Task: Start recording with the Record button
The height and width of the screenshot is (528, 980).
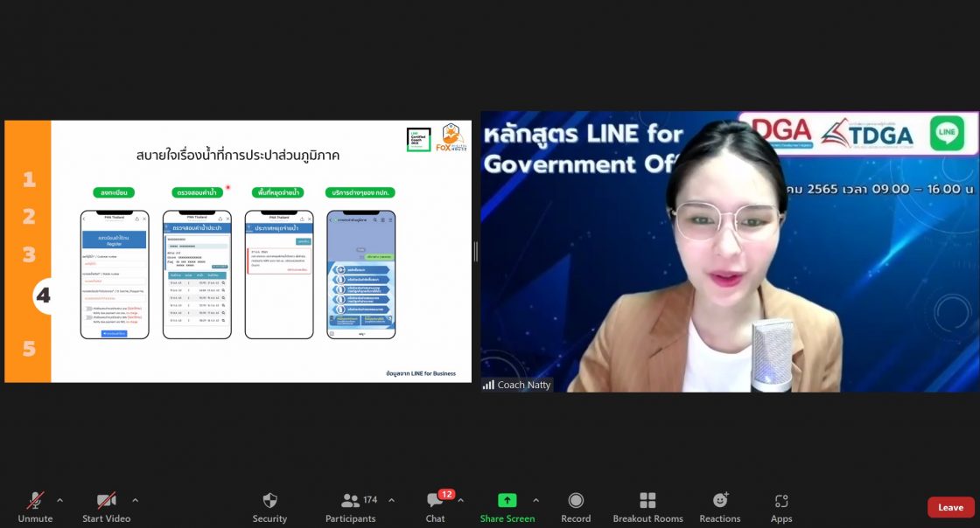Action: [576, 507]
